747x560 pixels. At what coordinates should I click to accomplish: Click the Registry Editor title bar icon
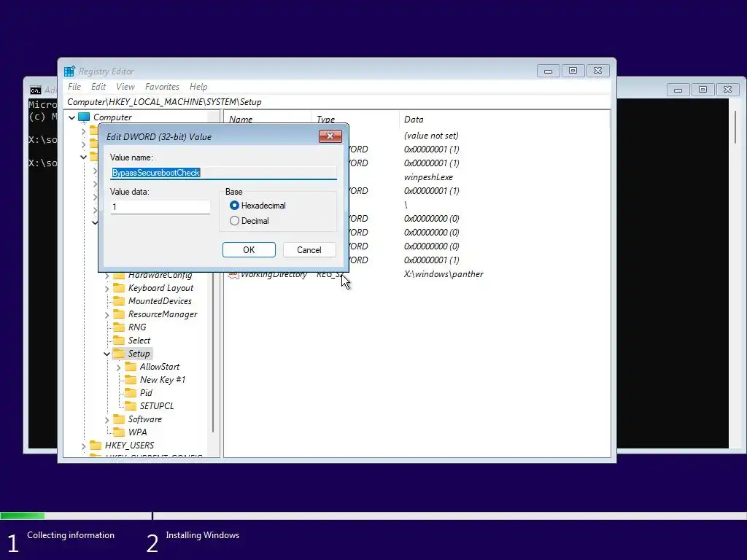point(69,71)
